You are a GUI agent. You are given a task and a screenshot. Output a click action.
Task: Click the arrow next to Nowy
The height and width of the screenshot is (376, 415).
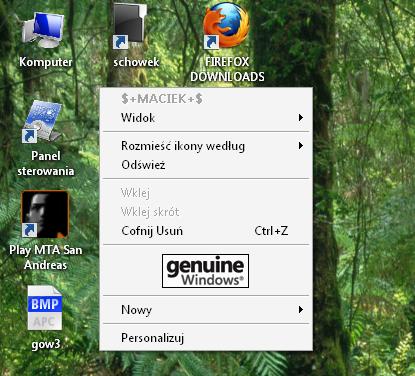tap(301, 310)
